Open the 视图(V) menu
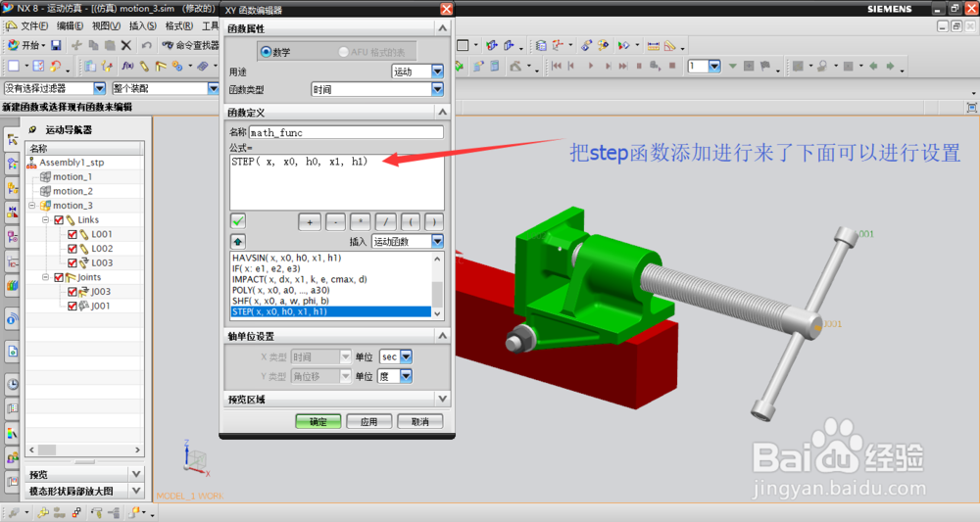 [106, 25]
